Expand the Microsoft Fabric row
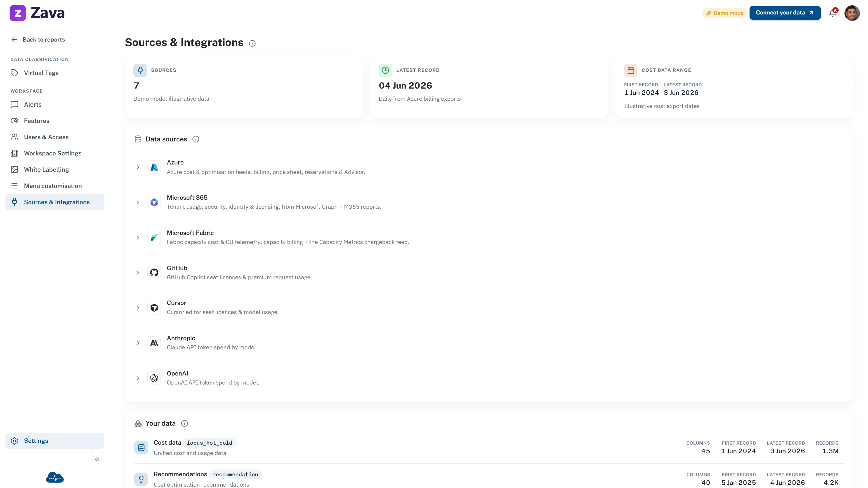This screenshot has width=868, height=488. coord(138,237)
